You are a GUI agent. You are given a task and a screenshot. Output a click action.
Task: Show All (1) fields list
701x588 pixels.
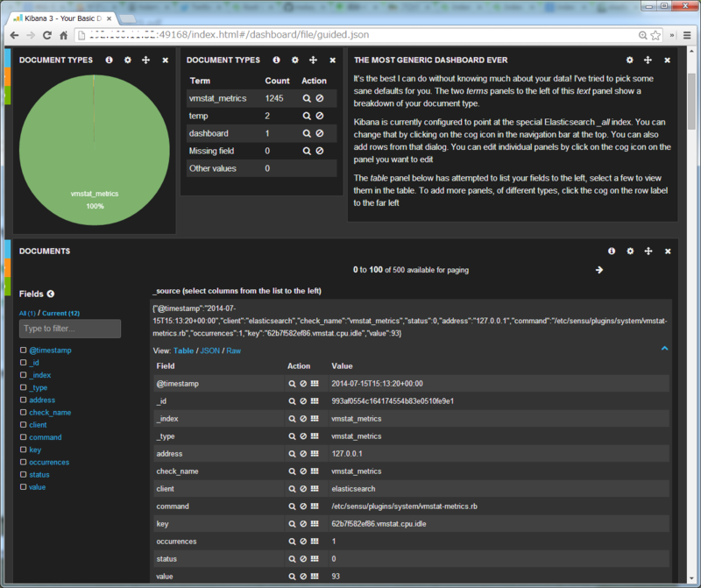pyautogui.click(x=27, y=314)
